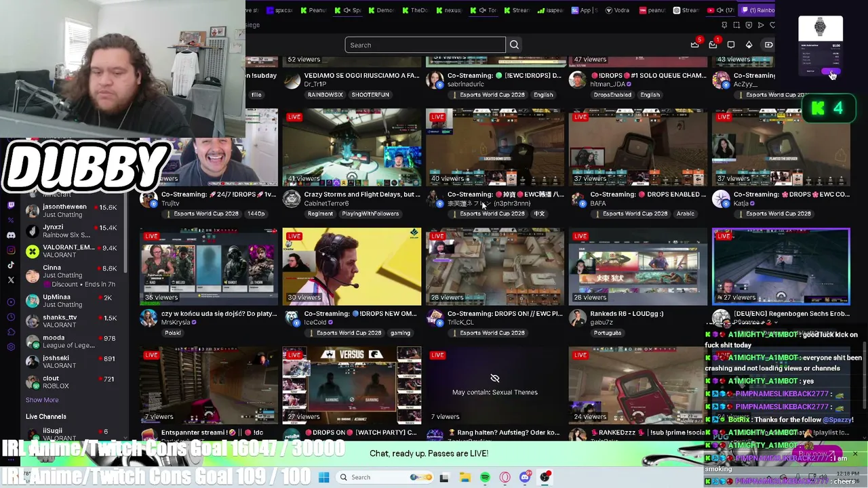Switch to the nexus browser tab
The height and width of the screenshot is (488, 868).
450,10
